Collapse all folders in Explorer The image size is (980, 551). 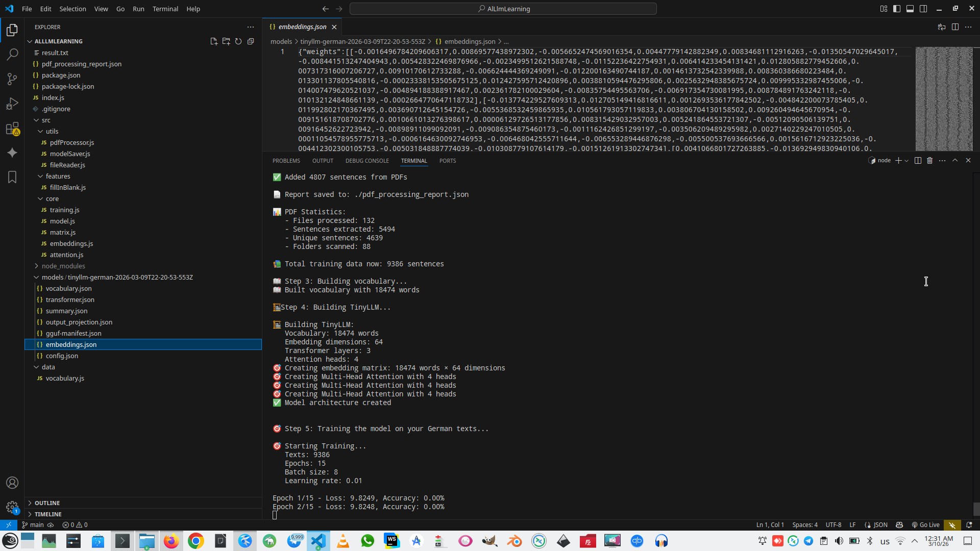click(251, 41)
